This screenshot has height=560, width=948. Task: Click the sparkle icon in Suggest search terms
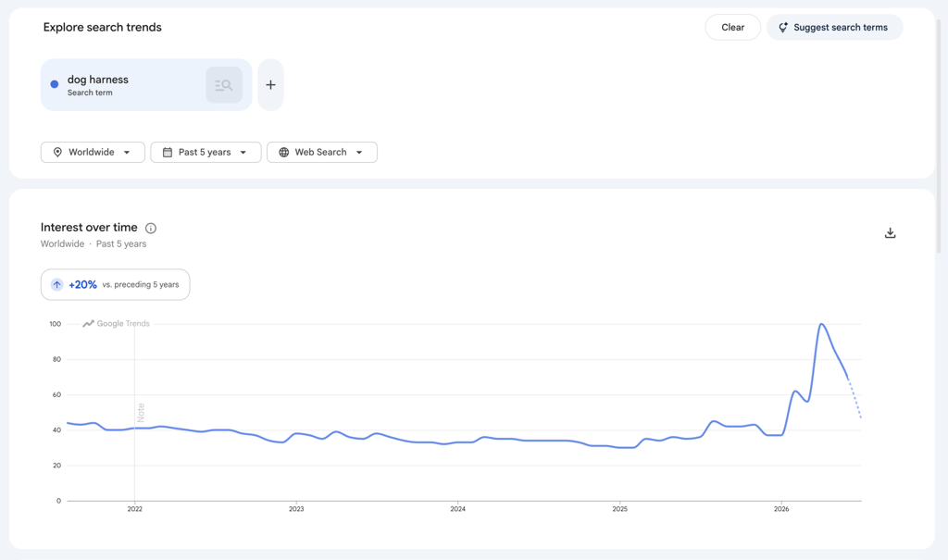tap(783, 27)
